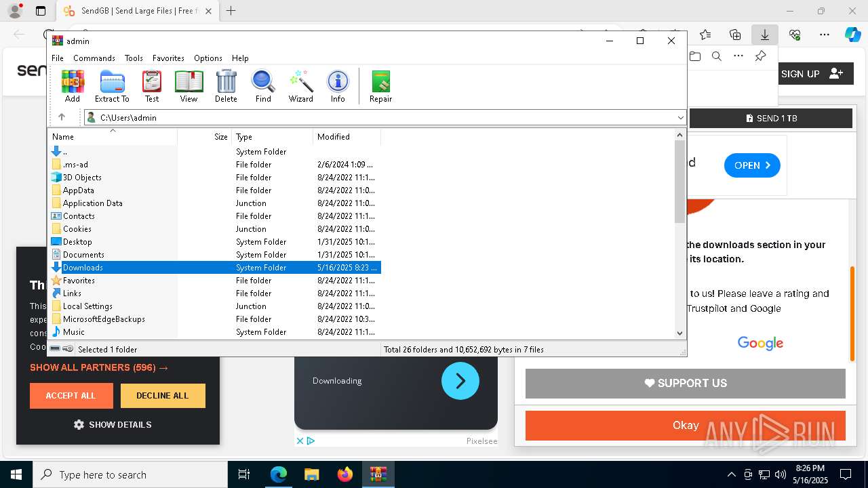Open Task View on taskbar

tap(244, 474)
